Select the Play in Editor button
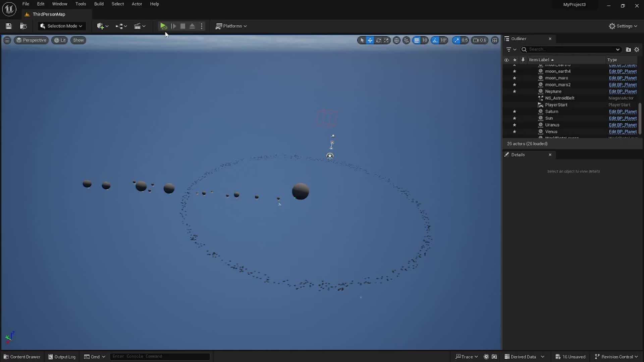Image resolution: width=644 pixels, height=362 pixels. coord(163,26)
